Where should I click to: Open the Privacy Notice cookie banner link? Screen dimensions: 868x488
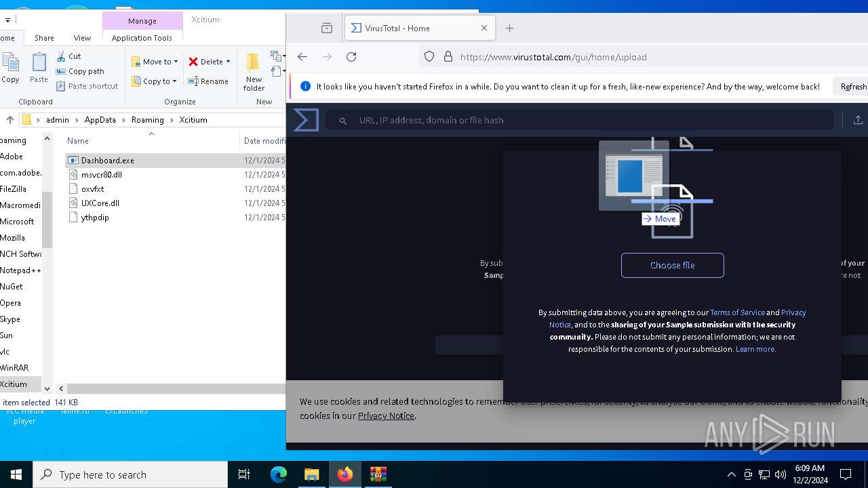pyautogui.click(x=386, y=415)
